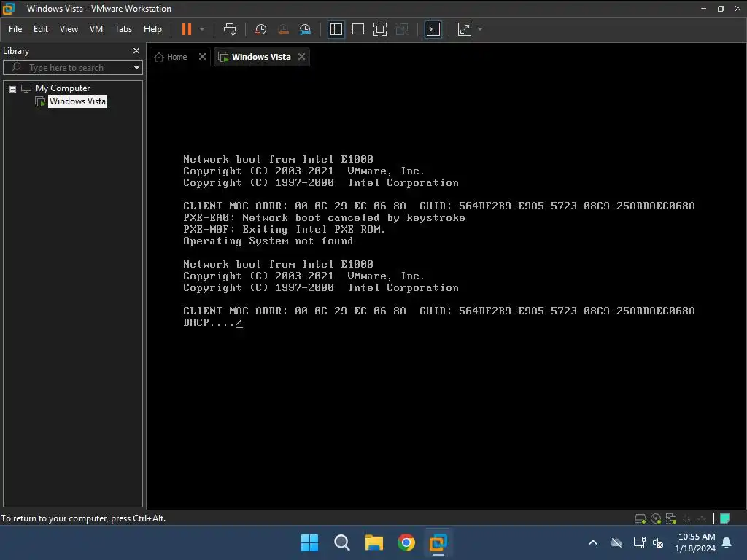Open the File menu
Screen dimensions: 747x560
click(x=15, y=29)
